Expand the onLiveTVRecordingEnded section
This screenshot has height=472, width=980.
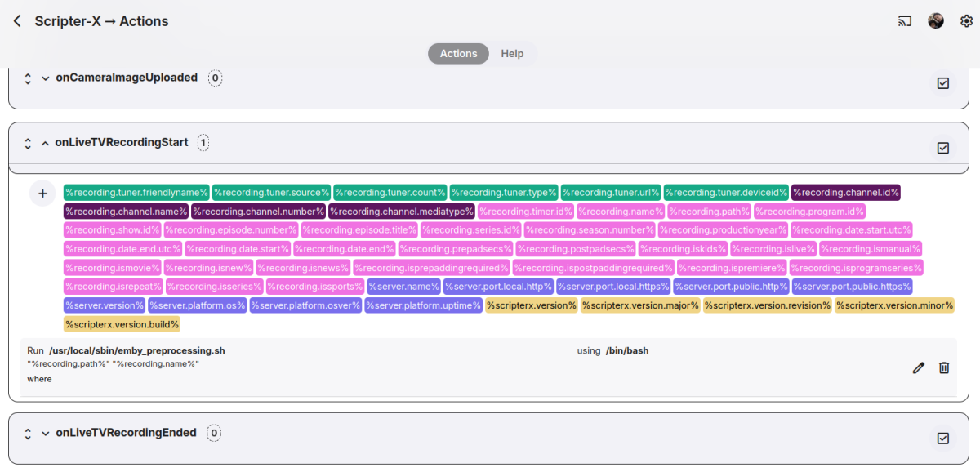point(45,432)
